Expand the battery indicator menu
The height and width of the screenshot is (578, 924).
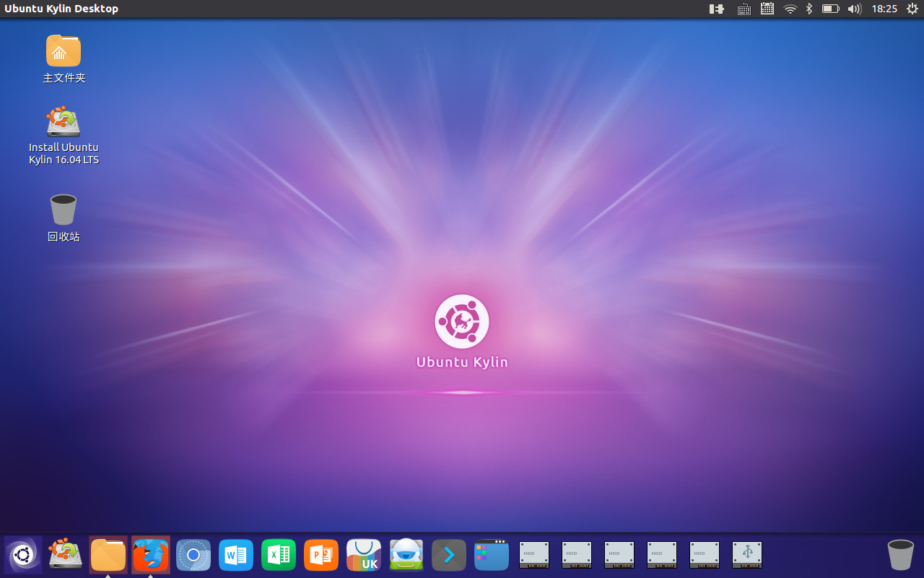pos(830,9)
